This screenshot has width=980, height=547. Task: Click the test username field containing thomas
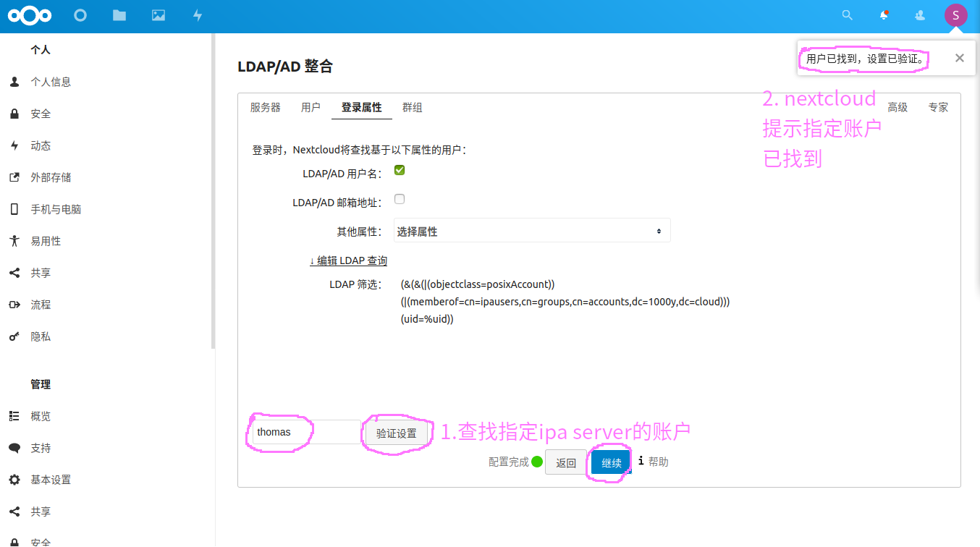pyautogui.click(x=306, y=432)
